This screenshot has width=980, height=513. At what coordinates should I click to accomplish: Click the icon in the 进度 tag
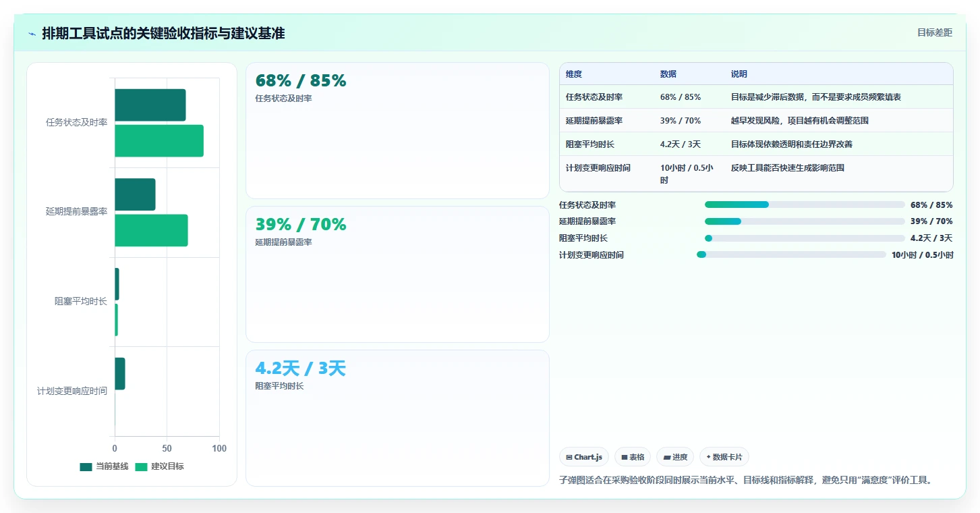pyautogui.click(x=667, y=457)
